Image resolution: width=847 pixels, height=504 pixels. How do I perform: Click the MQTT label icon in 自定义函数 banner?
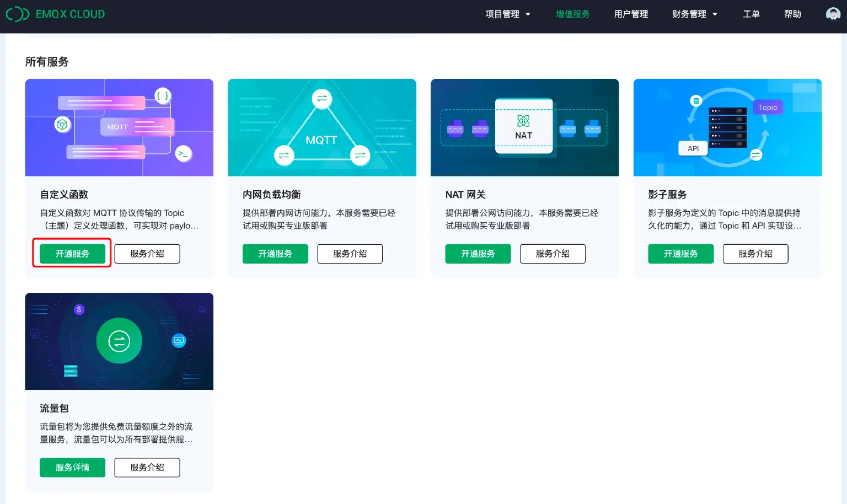117,127
